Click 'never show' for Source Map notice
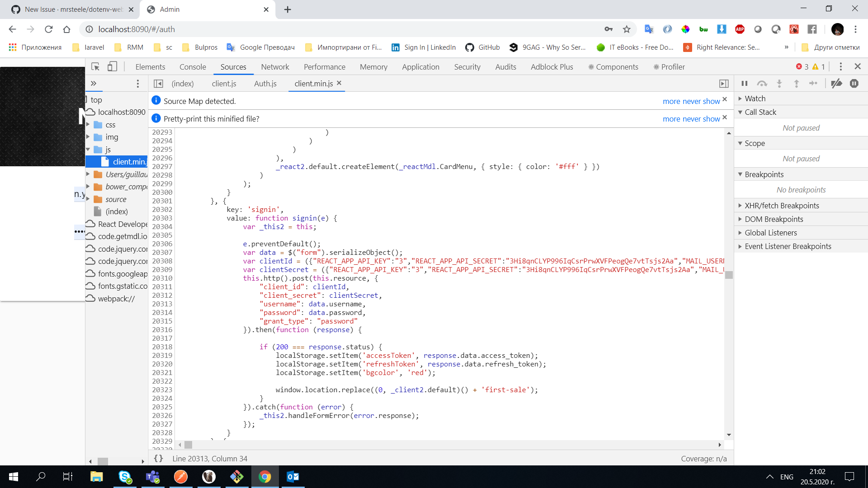Screen dimensions: 868x488 tap(701, 101)
